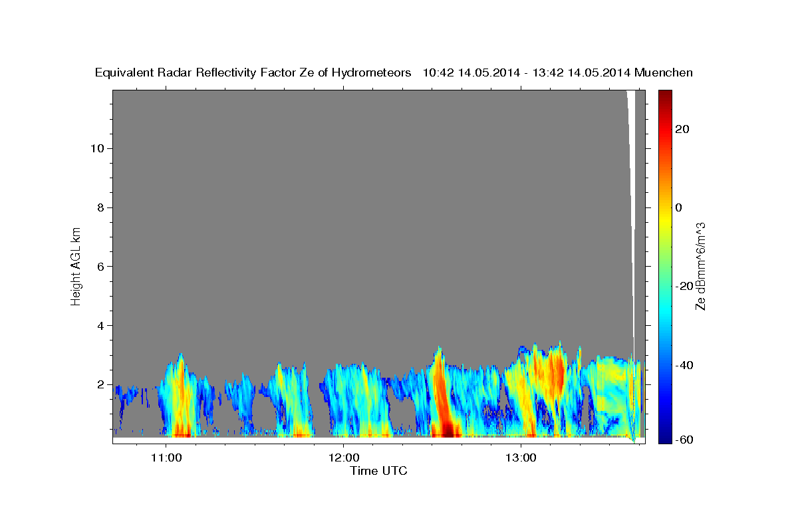
Task: Click the '12:00' time tick label
Action: [343, 458]
